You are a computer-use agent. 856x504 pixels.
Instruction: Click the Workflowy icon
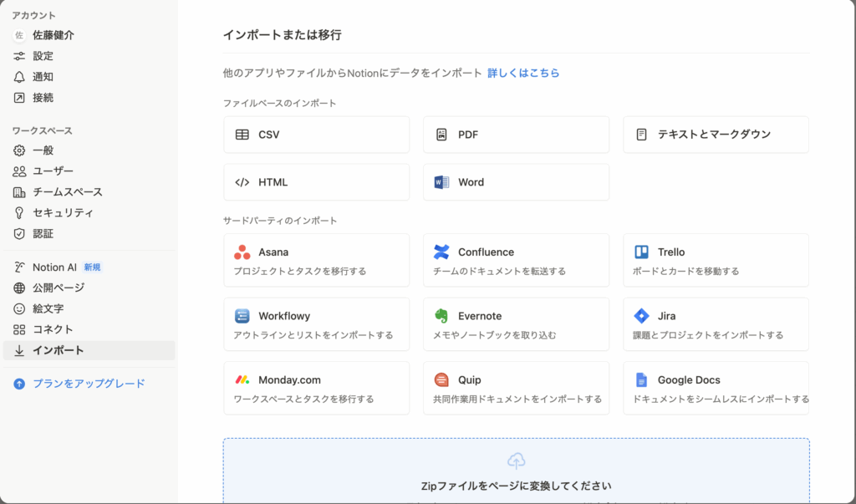pyautogui.click(x=242, y=316)
